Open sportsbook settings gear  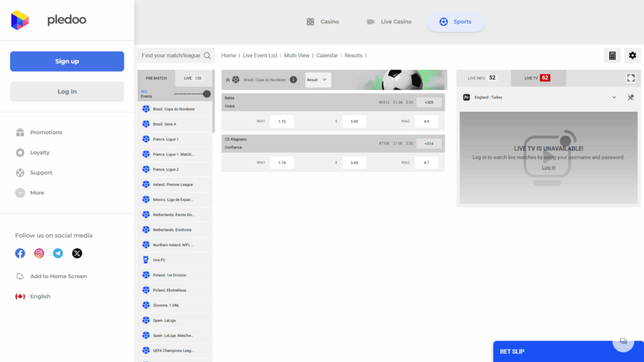632,55
